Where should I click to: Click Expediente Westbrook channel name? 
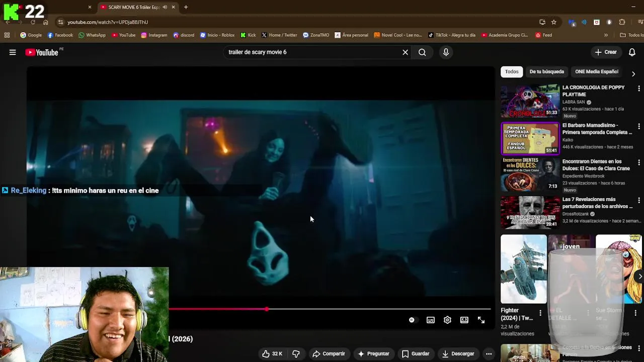pos(583,176)
